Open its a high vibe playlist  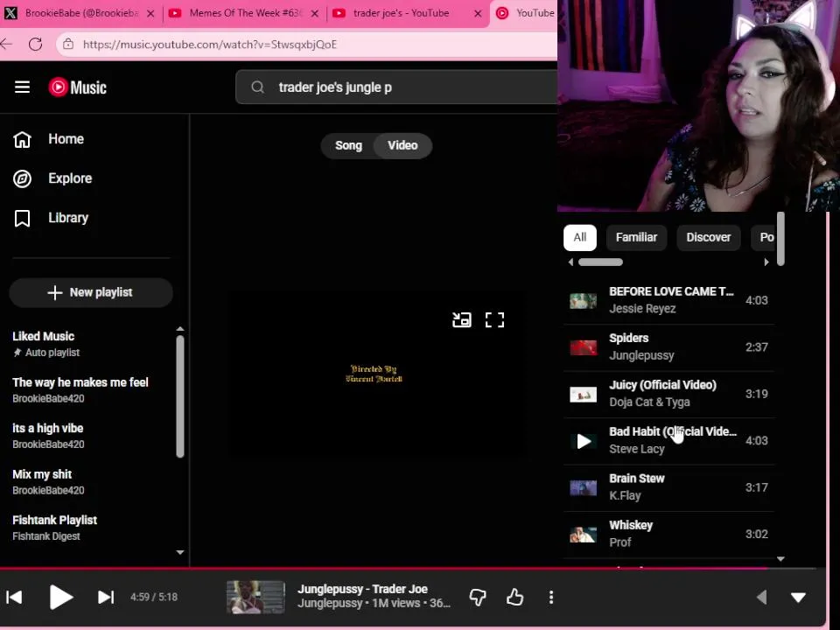[x=48, y=436]
